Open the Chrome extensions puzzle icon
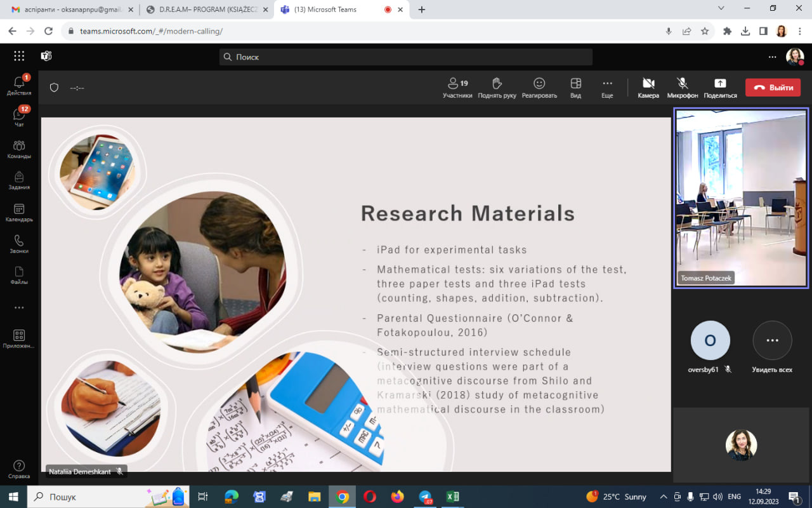The image size is (812, 508). [x=727, y=30]
